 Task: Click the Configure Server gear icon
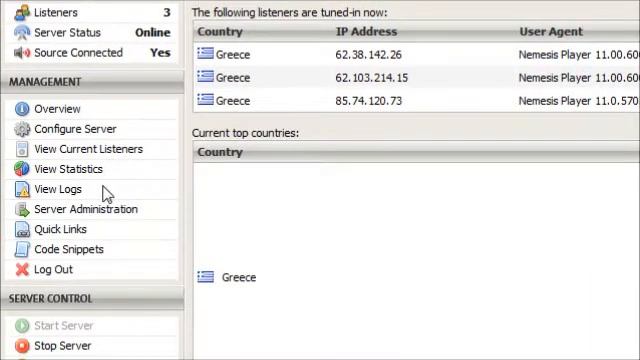tap(22, 129)
